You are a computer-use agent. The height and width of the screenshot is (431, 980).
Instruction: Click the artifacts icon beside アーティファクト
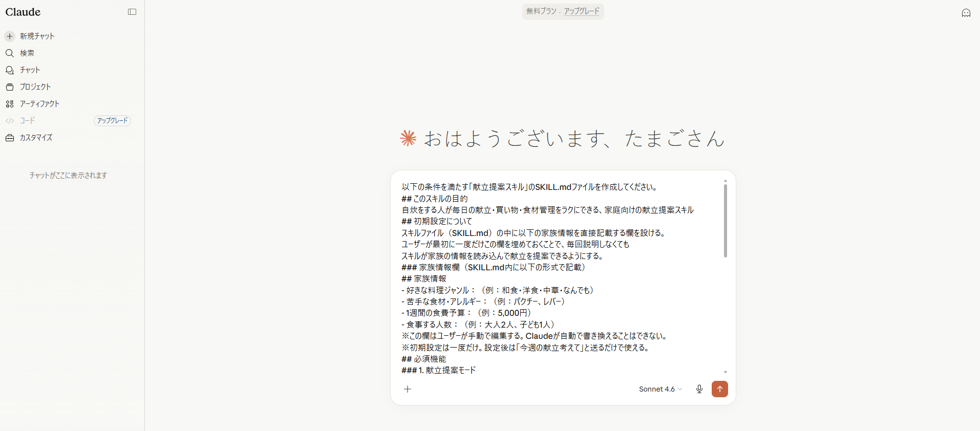10,104
